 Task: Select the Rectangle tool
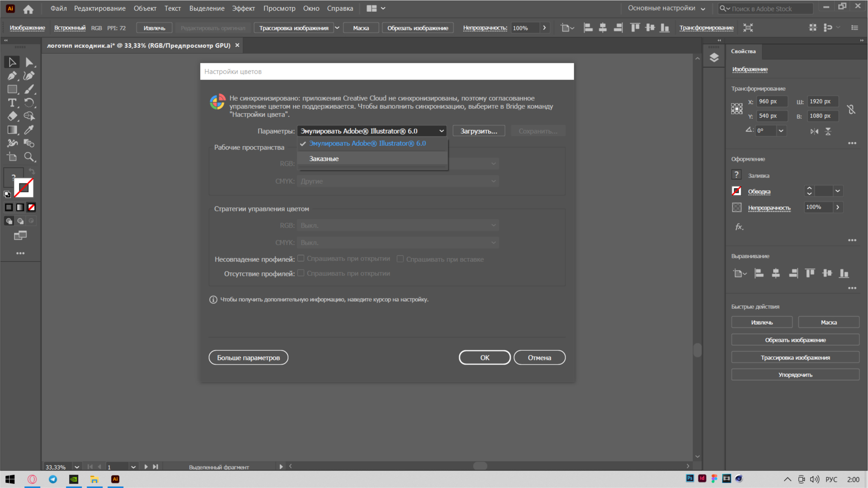pos(12,89)
